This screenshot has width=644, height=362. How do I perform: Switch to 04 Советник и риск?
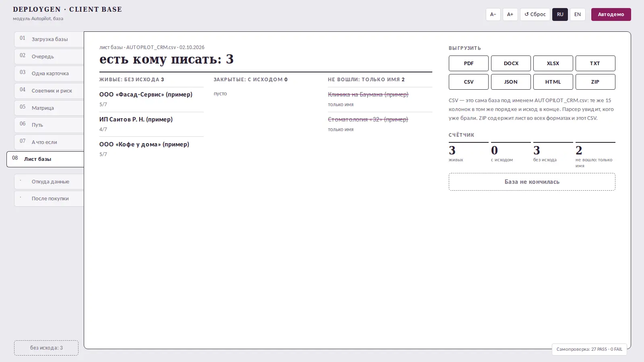(49, 90)
